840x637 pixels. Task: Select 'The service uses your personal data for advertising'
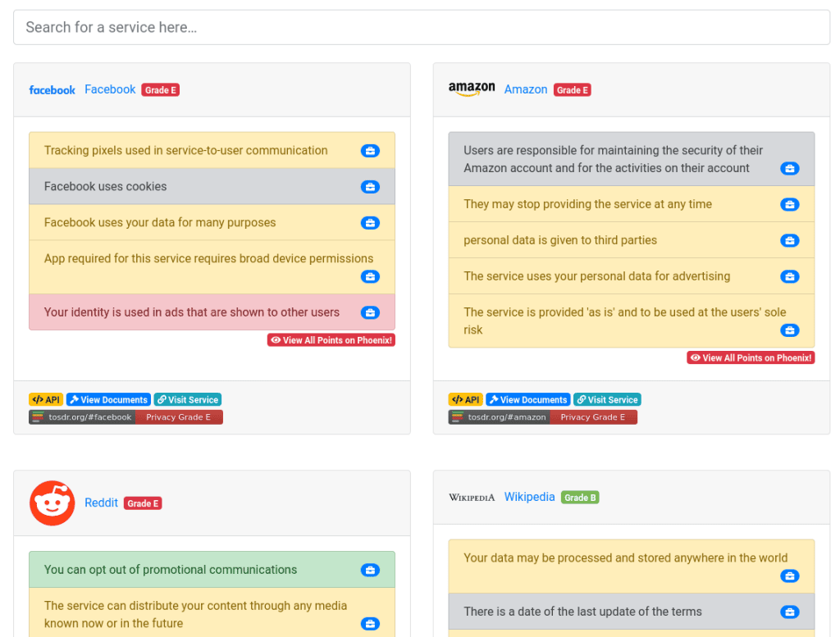(597, 275)
